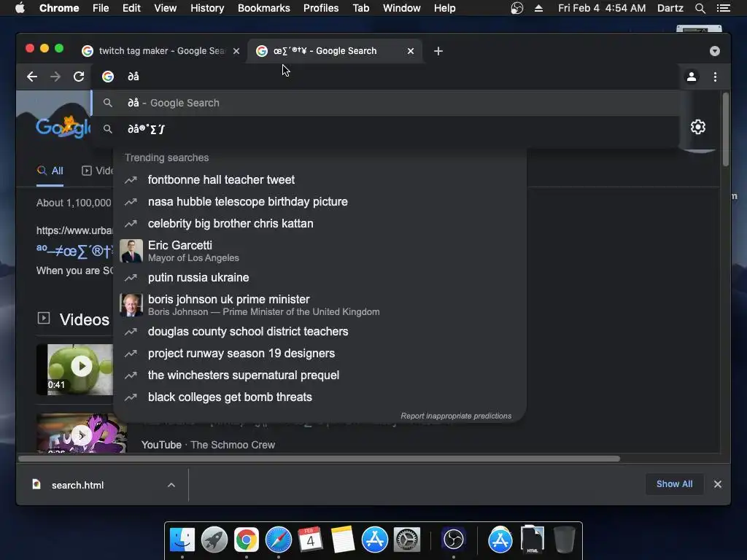This screenshot has width=747, height=560.
Task: Open Finder from the Dock
Action: [182, 540]
